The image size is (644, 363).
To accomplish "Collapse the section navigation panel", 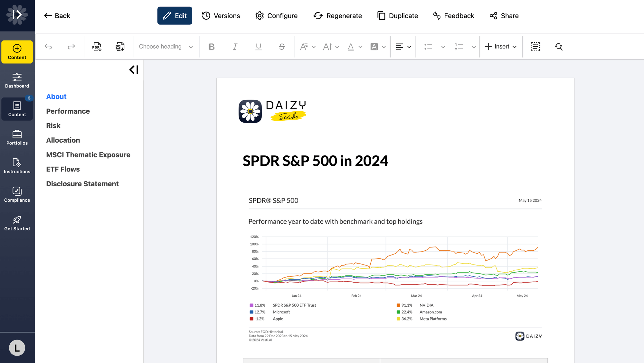I will click(x=134, y=70).
